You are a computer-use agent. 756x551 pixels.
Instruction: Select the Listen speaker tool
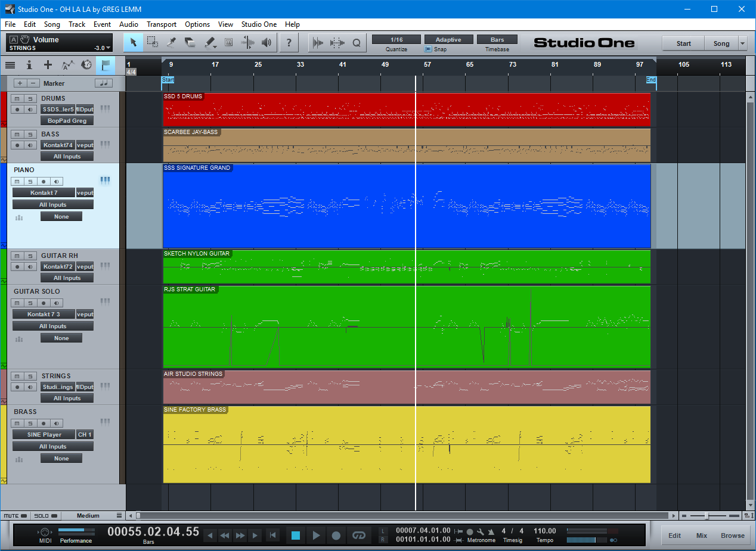coord(267,42)
